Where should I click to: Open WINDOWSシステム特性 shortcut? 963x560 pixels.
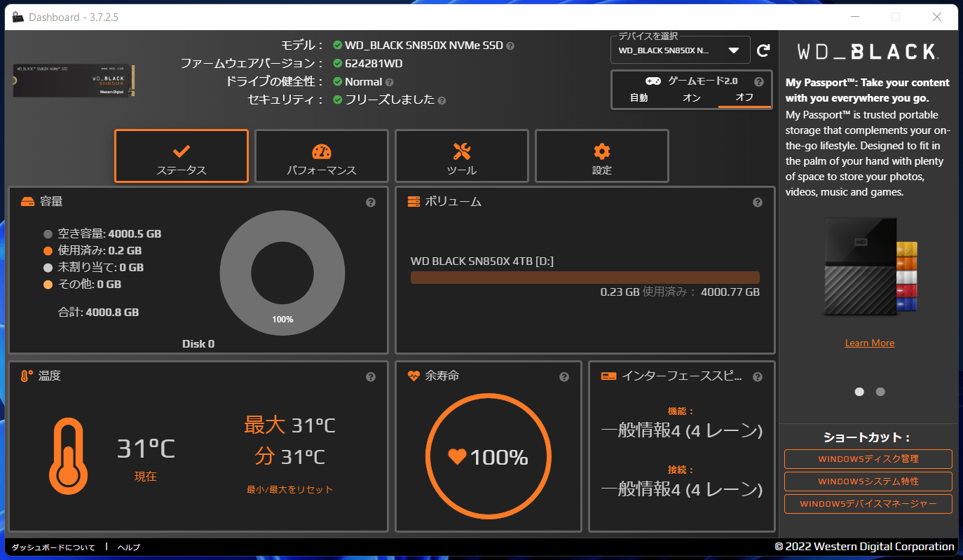click(x=868, y=482)
